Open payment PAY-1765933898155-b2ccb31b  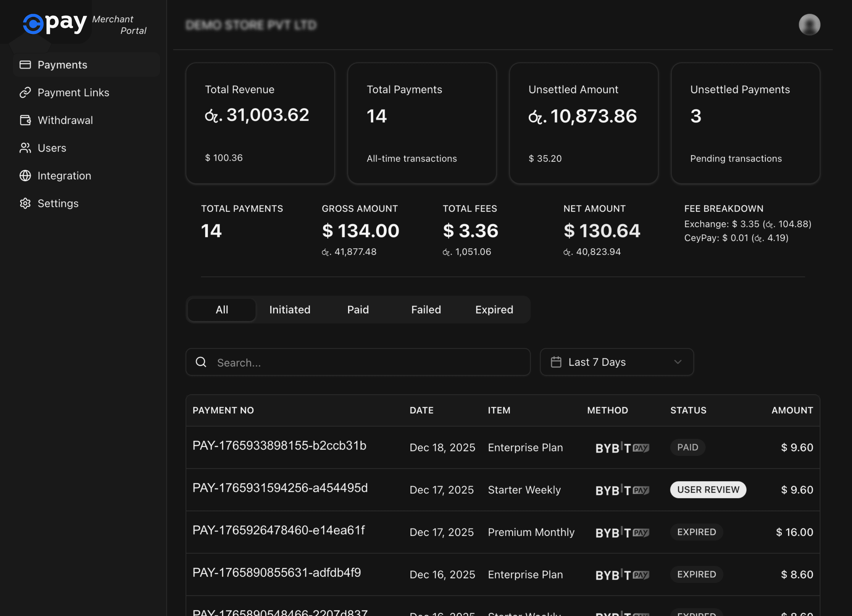280,446
